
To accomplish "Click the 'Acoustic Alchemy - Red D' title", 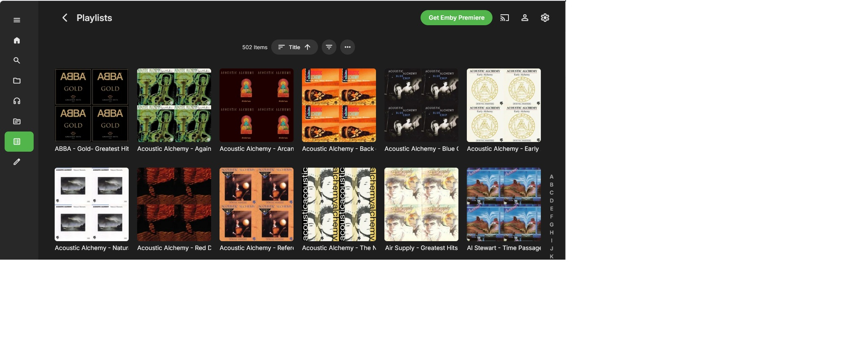I will coord(174,248).
